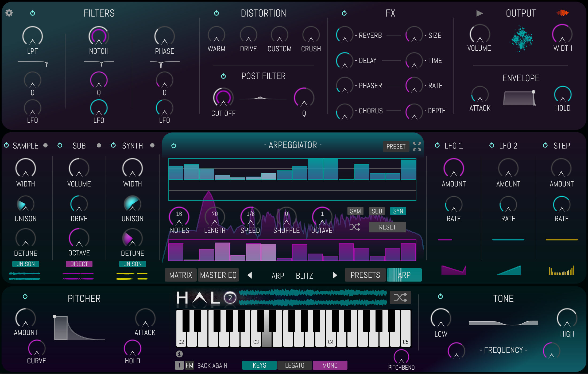Open settings gear icon in Filters panel

pyautogui.click(x=9, y=13)
